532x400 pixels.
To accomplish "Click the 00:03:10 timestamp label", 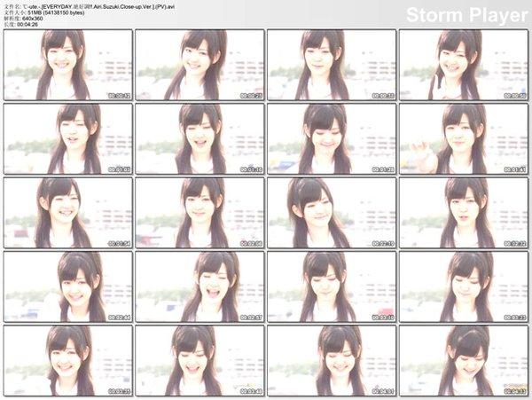I will click(380, 317).
